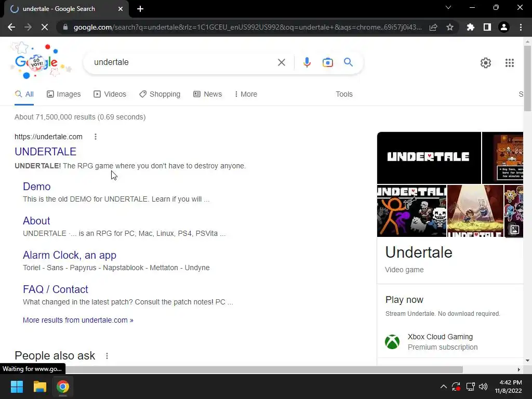Image resolution: width=532 pixels, height=399 pixels.
Task: Open Chrome three-dot menu
Action: 521,27
